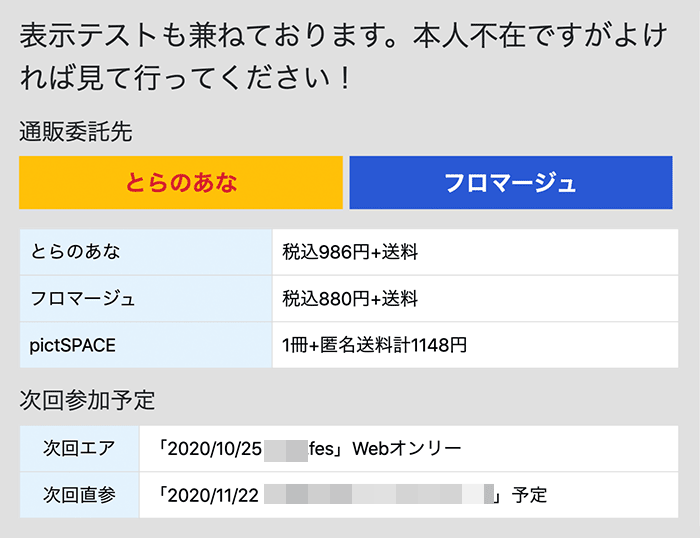Select the 1冊+匿名送料計1148円 cell
This screenshot has width=700, height=538.
click(475, 345)
